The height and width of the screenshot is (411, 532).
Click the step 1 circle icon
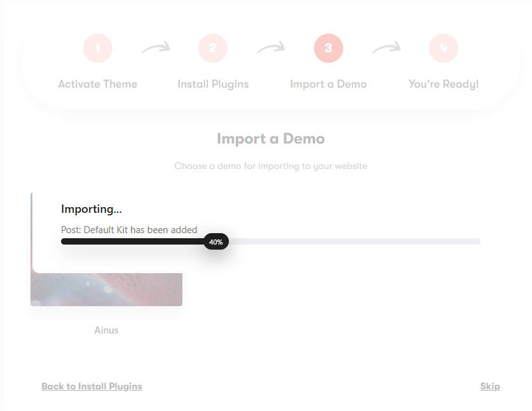tap(98, 48)
